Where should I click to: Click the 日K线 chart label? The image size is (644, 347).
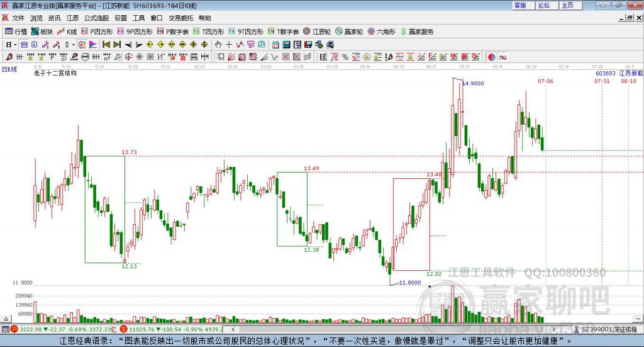pyautogui.click(x=9, y=69)
